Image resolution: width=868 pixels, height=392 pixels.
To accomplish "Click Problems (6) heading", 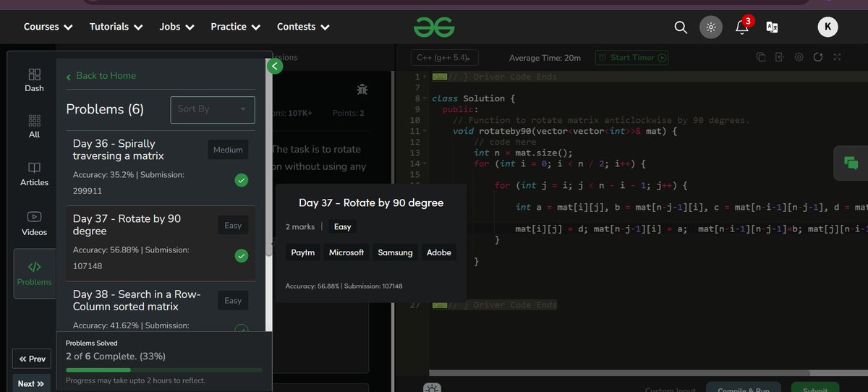I will [105, 109].
